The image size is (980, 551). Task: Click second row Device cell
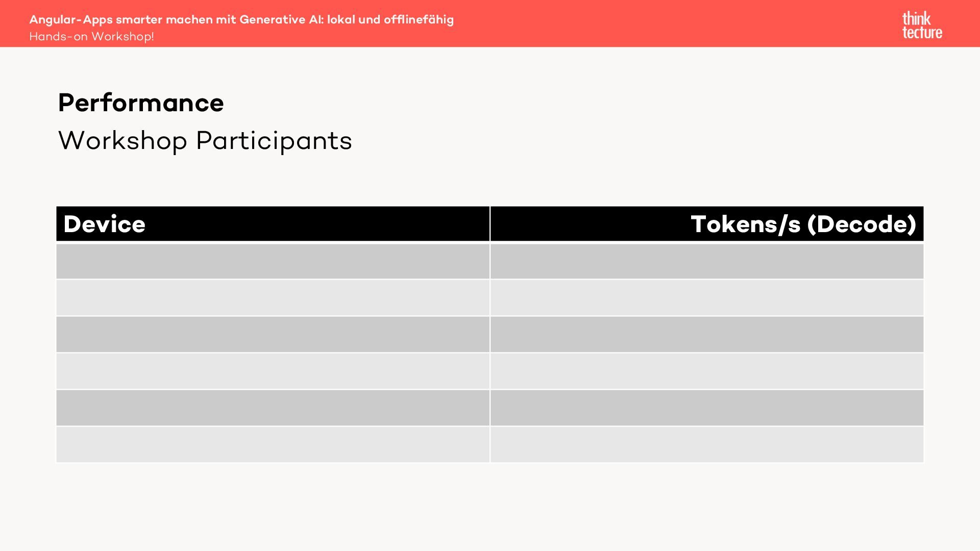[x=273, y=298]
